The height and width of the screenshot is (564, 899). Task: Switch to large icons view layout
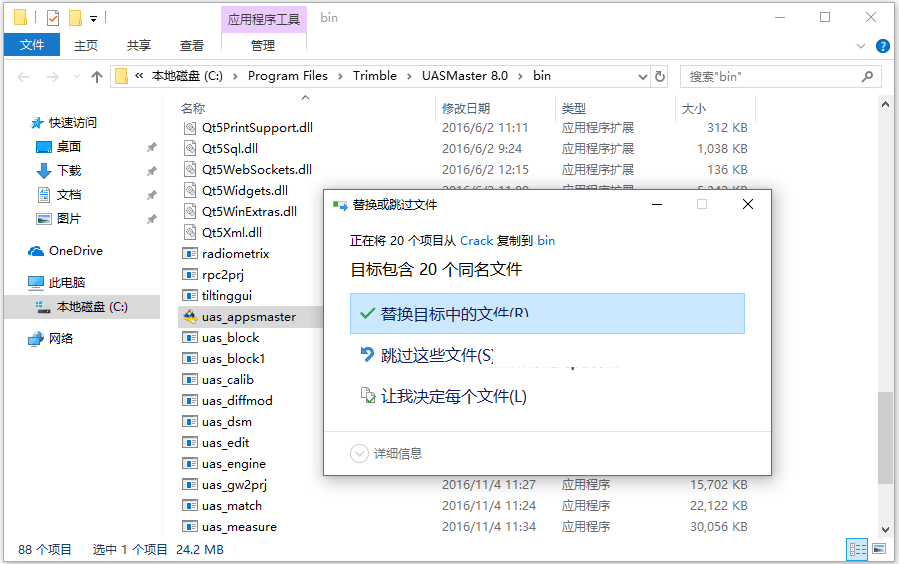point(879,550)
